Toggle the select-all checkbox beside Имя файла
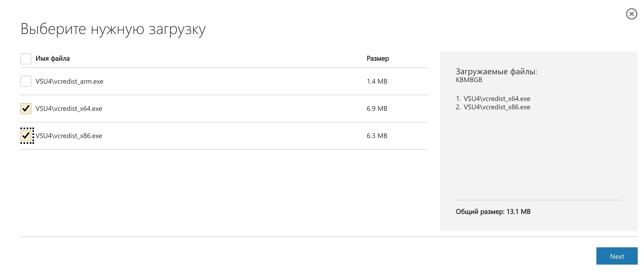The width and height of the screenshot is (644, 274). (x=26, y=59)
